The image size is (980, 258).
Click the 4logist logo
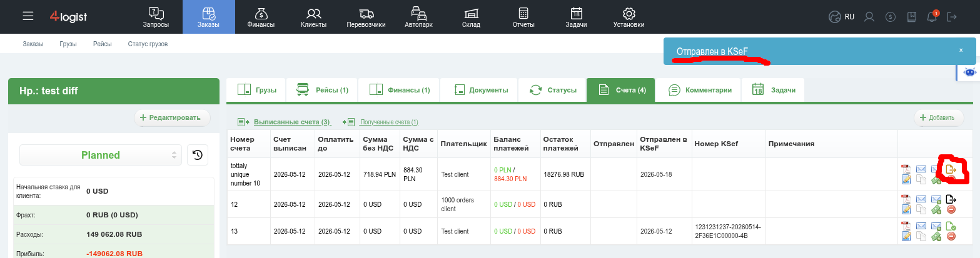coord(68,16)
